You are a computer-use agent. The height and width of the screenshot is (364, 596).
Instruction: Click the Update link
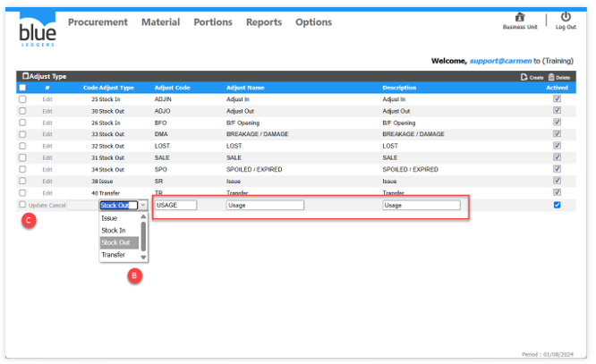click(x=38, y=205)
